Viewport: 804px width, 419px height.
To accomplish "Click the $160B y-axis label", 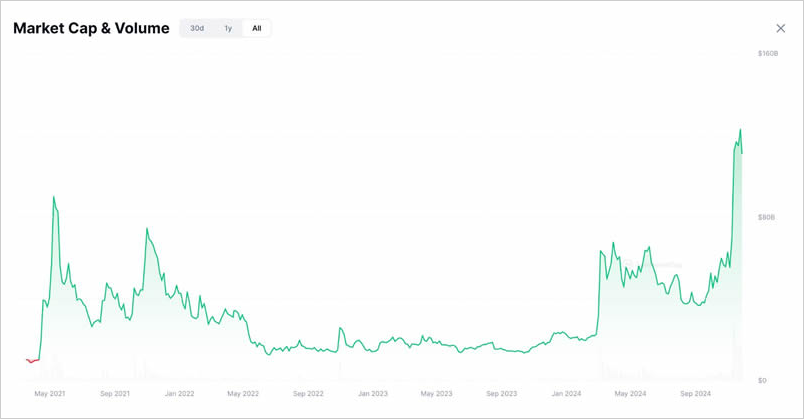I will click(768, 53).
